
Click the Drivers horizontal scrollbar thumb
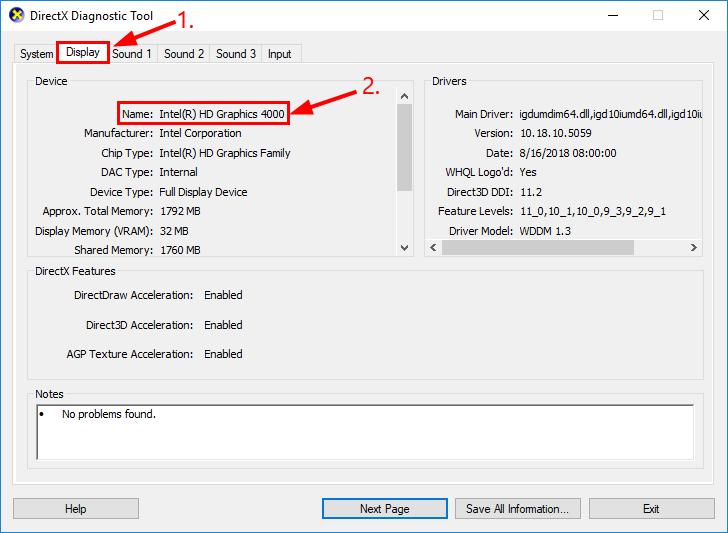(x=538, y=247)
